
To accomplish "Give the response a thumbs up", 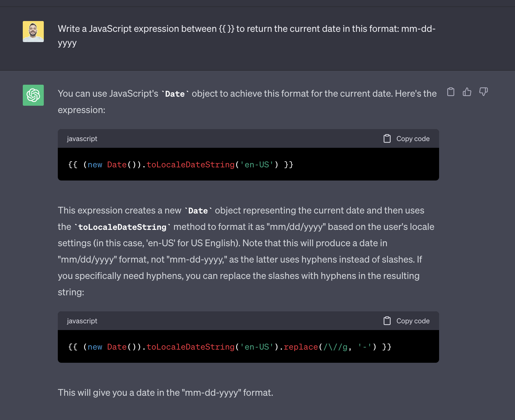I will pos(467,92).
